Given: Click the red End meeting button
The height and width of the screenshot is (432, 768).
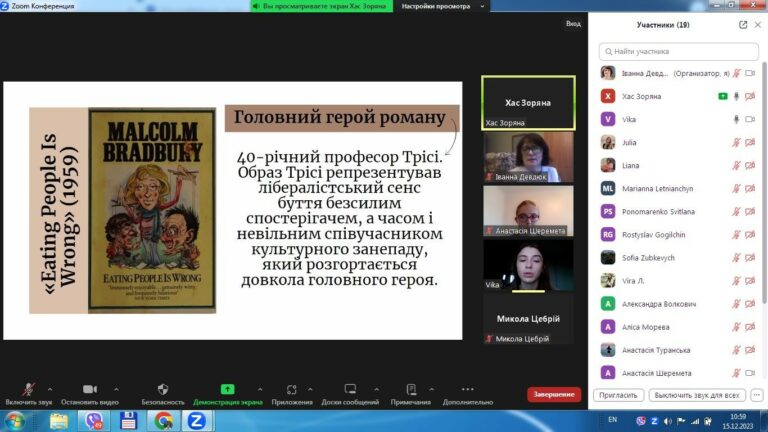Looking at the screenshot, I should (554, 395).
